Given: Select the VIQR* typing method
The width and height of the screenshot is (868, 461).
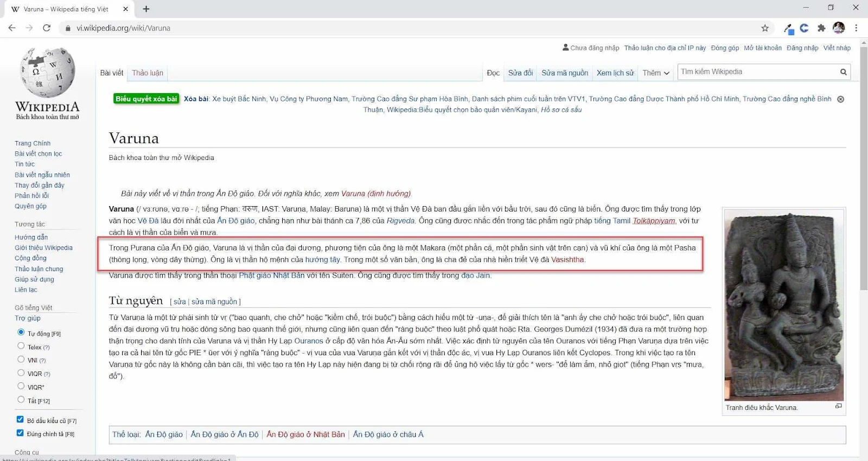Looking at the screenshot, I should pyautogui.click(x=21, y=386).
